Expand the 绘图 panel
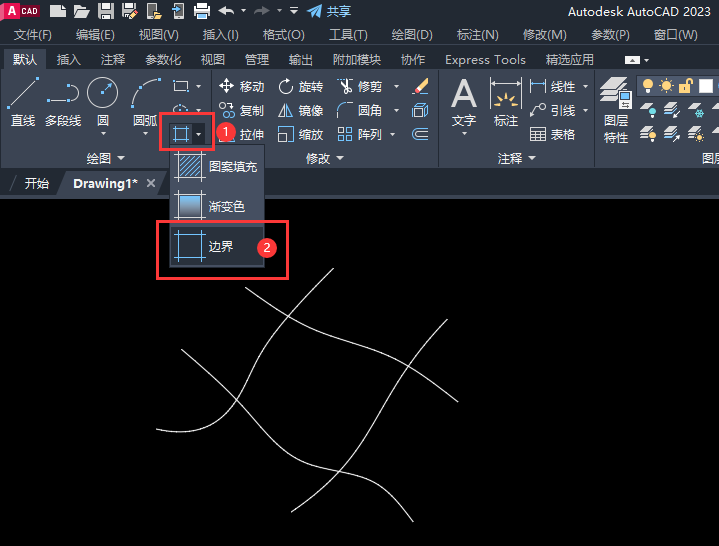 click(106, 158)
